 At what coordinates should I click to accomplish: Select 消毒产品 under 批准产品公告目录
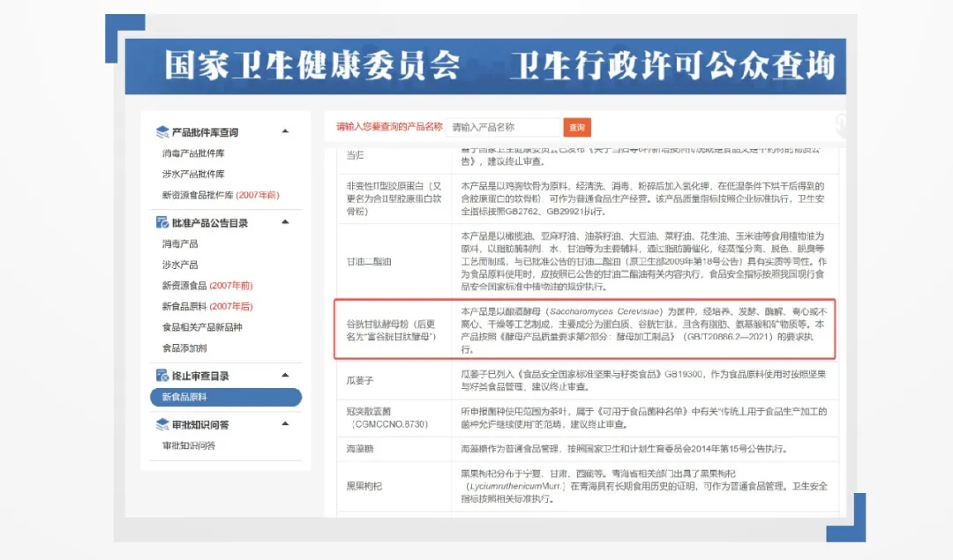coord(180,243)
